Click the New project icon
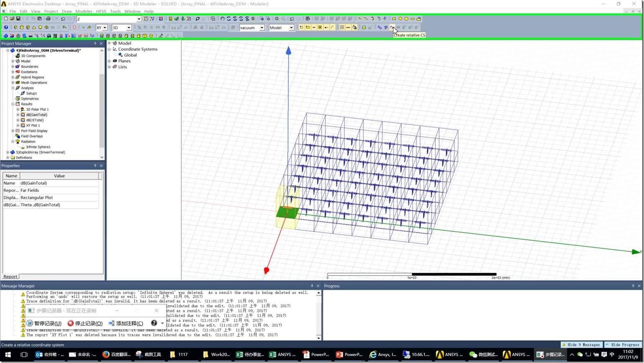The height and width of the screenshot is (363, 644). (x=6, y=19)
